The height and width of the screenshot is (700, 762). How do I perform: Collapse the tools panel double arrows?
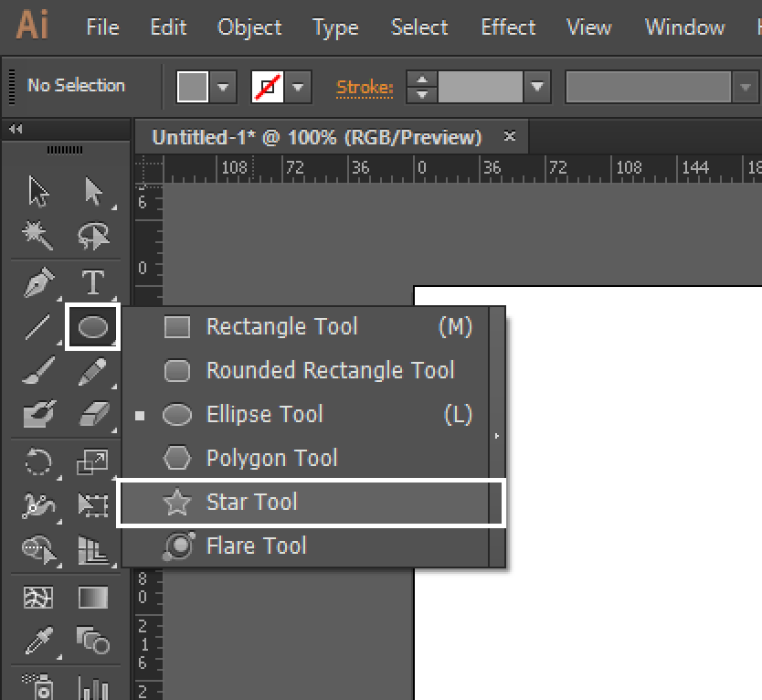click(16, 129)
